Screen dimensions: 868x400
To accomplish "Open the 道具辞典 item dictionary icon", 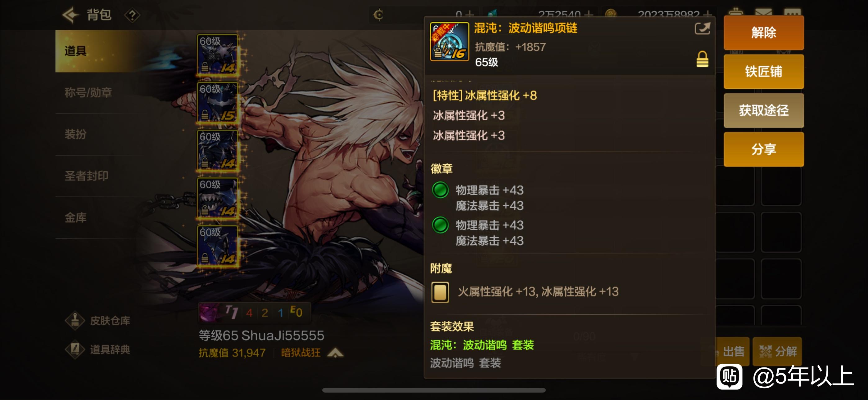I will [x=75, y=349].
